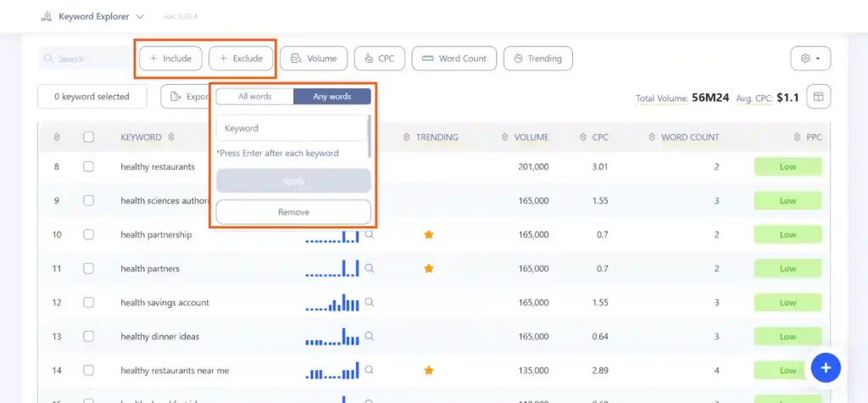This screenshot has height=403, width=868.
Task: Click the filter popup scrollbar
Action: 370,137
